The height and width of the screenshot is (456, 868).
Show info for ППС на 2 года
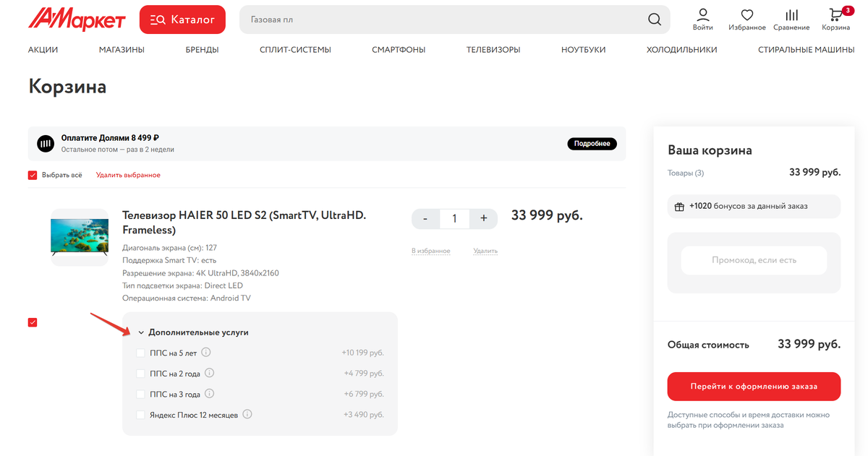210,374
